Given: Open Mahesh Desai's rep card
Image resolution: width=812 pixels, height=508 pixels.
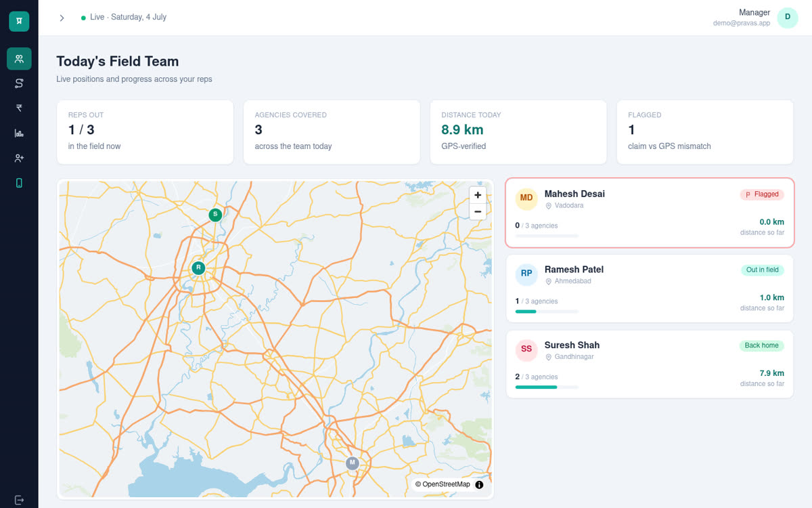Looking at the screenshot, I should pyautogui.click(x=650, y=213).
